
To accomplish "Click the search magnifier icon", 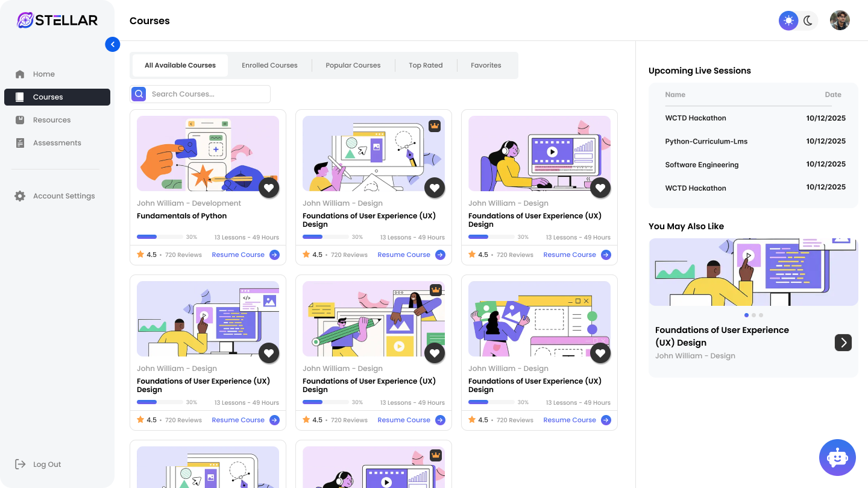I will (139, 94).
